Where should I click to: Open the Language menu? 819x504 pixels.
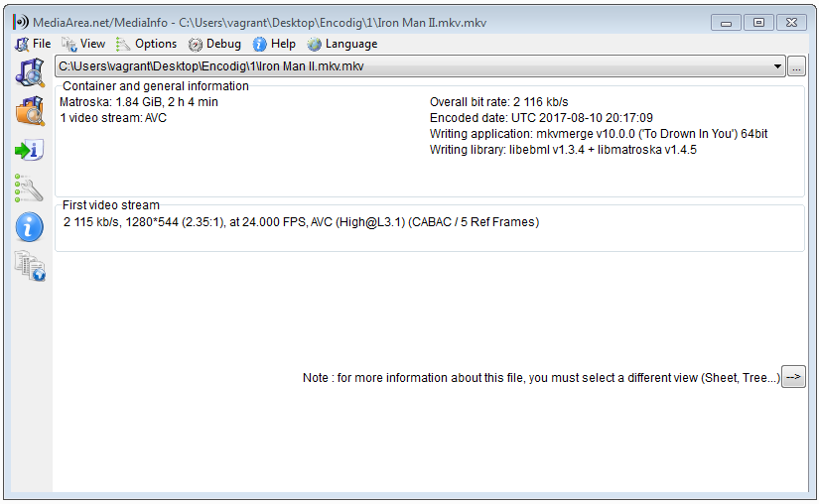coord(342,44)
